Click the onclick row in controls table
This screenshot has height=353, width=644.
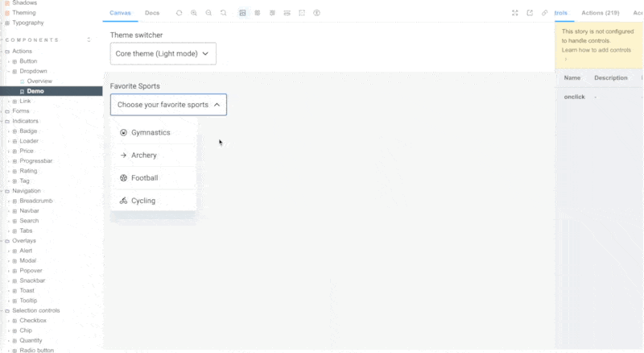pos(600,97)
